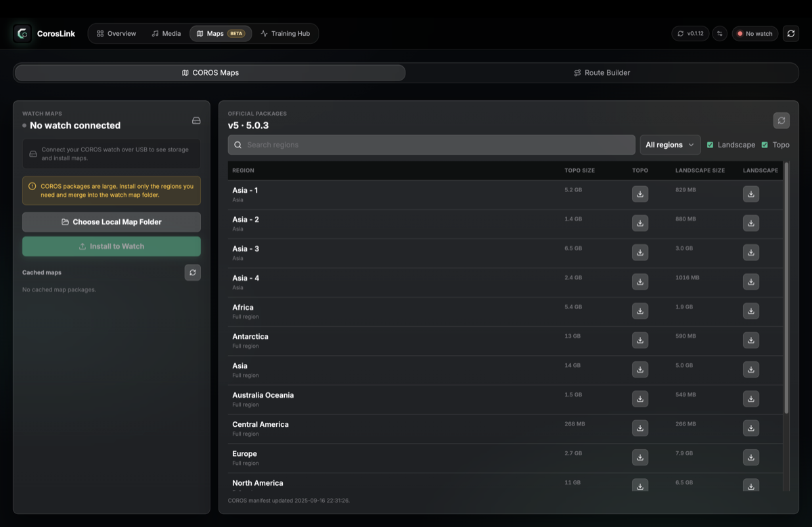Image resolution: width=812 pixels, height=527 pixels.
Task: Refresh the official packages manifest
Action: pyautogui.click(x=782, y=120)
